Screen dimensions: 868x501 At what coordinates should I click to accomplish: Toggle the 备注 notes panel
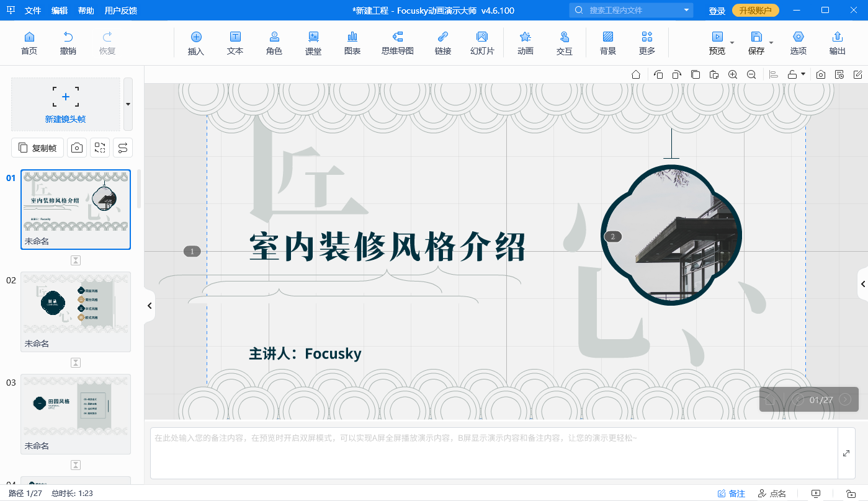click(732, 494)
